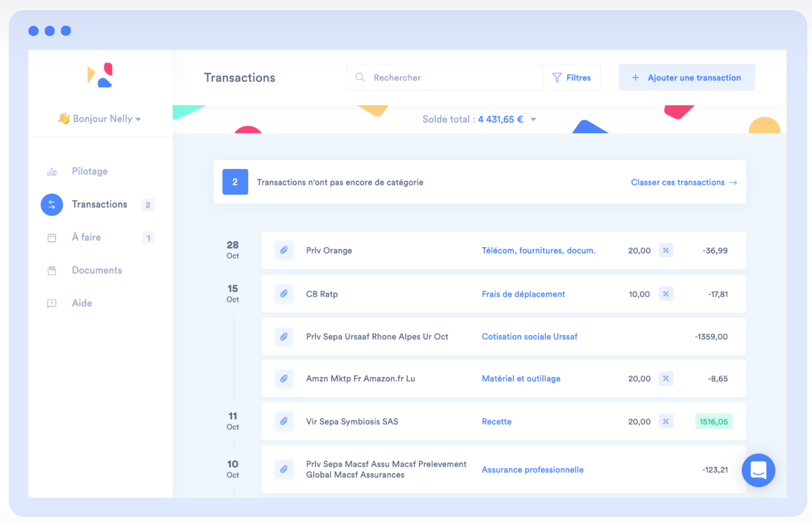Click the Solde total amount 4 431,65 €
Image resolution: width=812 pixels, height=523 pixels.
coord(501,119)
